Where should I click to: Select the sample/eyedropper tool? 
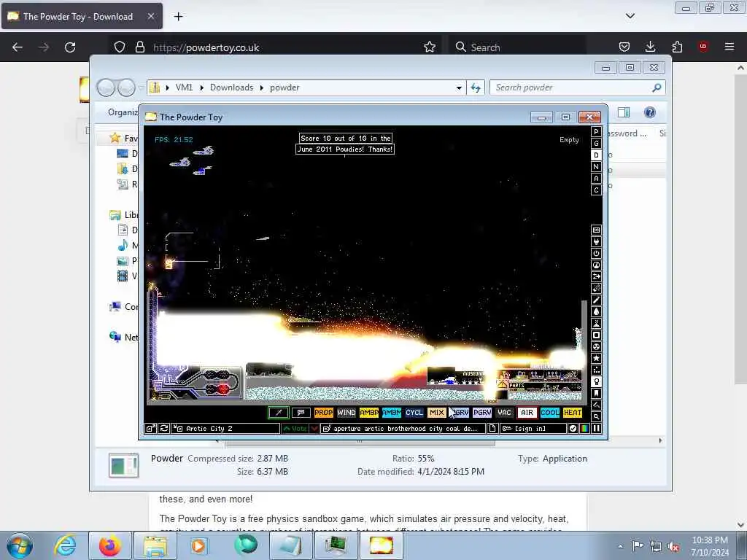point(279,413)
